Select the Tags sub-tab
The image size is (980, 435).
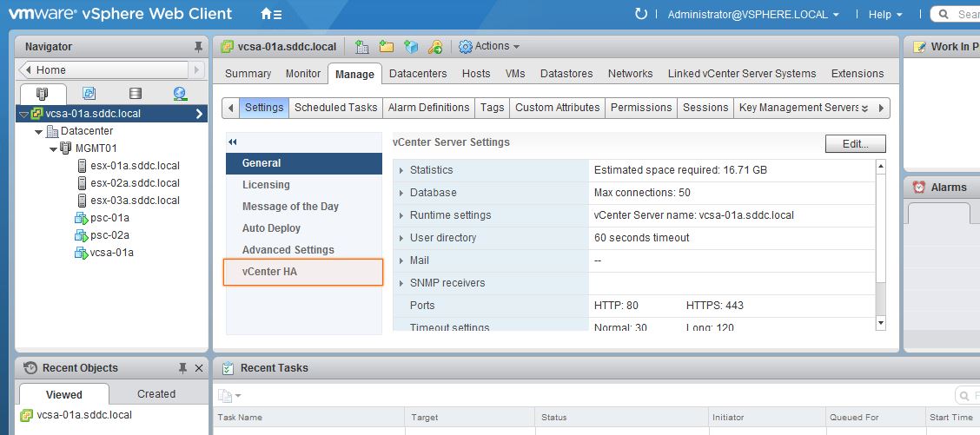[x=492, y=108]
